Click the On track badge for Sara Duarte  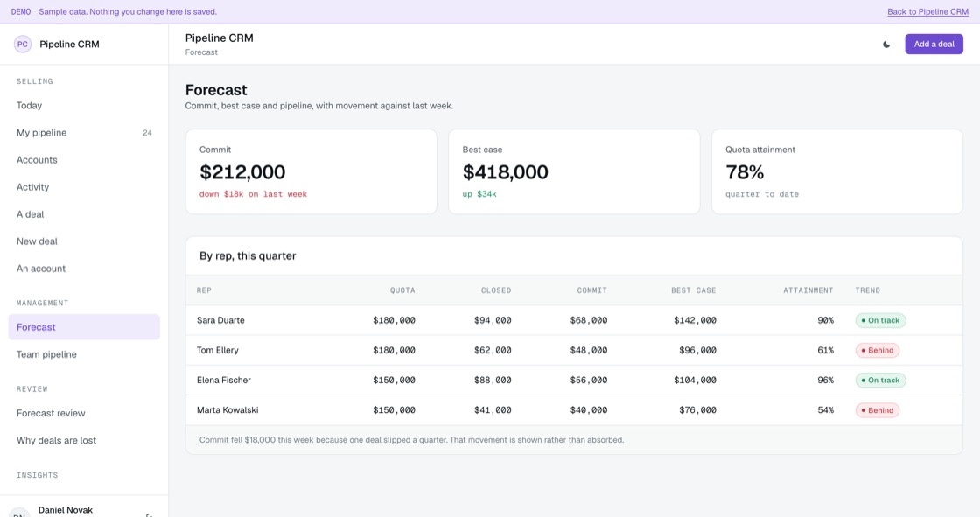pos(880,320)
